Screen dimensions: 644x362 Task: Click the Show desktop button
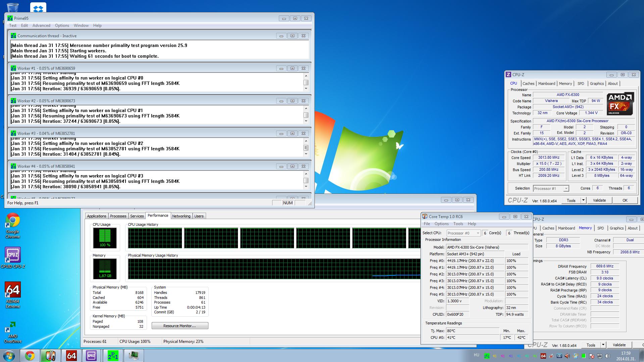(641, 356)
